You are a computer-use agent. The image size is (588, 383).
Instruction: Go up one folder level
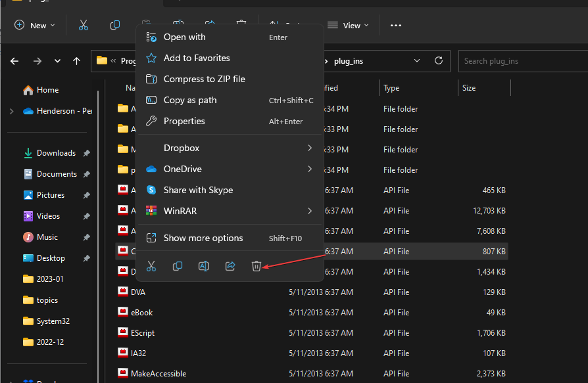(77, 61)
